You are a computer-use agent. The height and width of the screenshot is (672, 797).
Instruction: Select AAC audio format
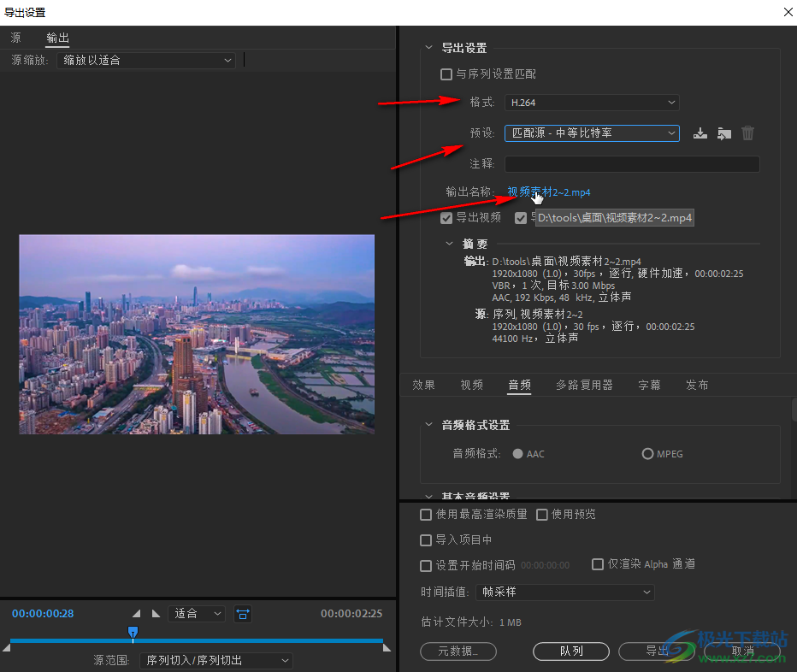518,454
